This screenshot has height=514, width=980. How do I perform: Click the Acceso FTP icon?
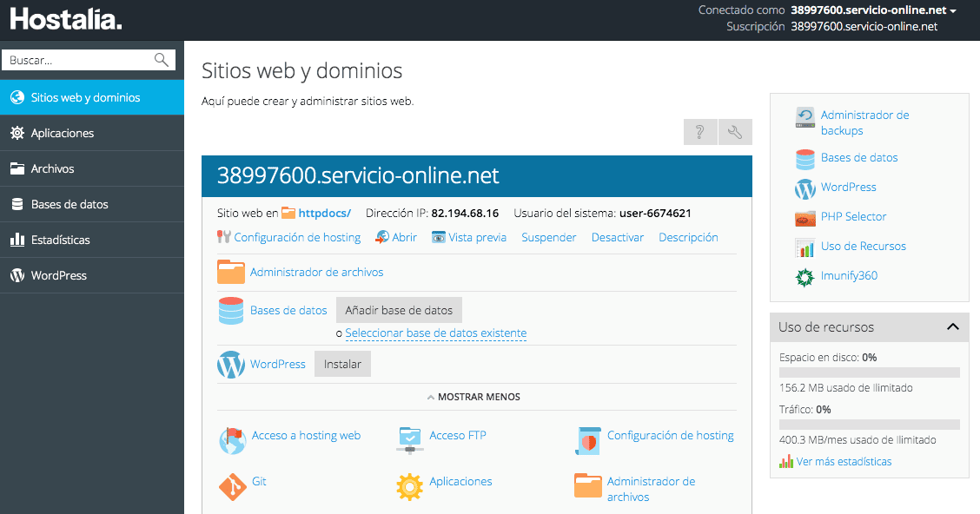[410, 440]
